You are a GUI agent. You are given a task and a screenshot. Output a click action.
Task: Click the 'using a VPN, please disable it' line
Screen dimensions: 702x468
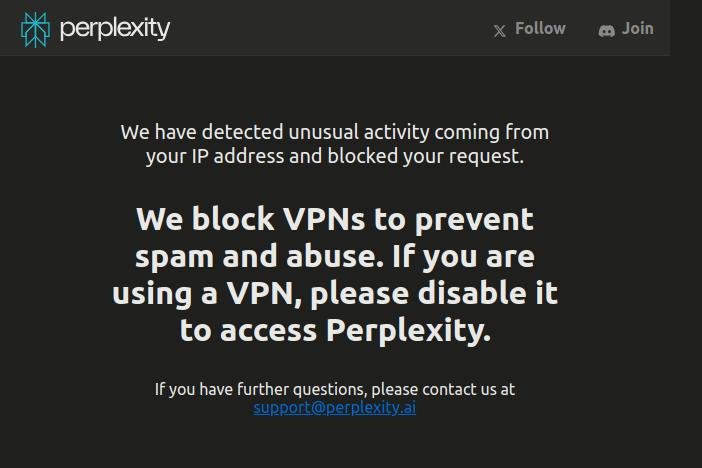335,294
